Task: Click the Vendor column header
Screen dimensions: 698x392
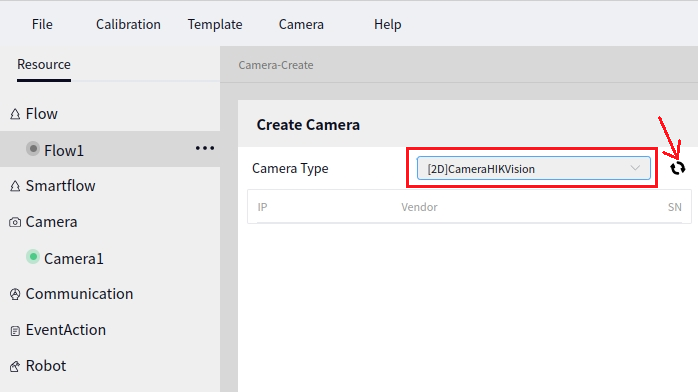Action: [419, 207]
